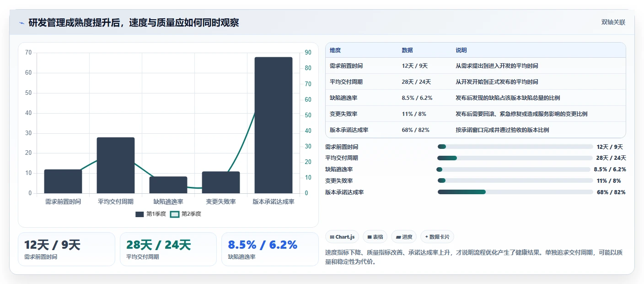
Task: Click the summary paragraph starting 速度指标下降
Action: click(x=474, y=257)
